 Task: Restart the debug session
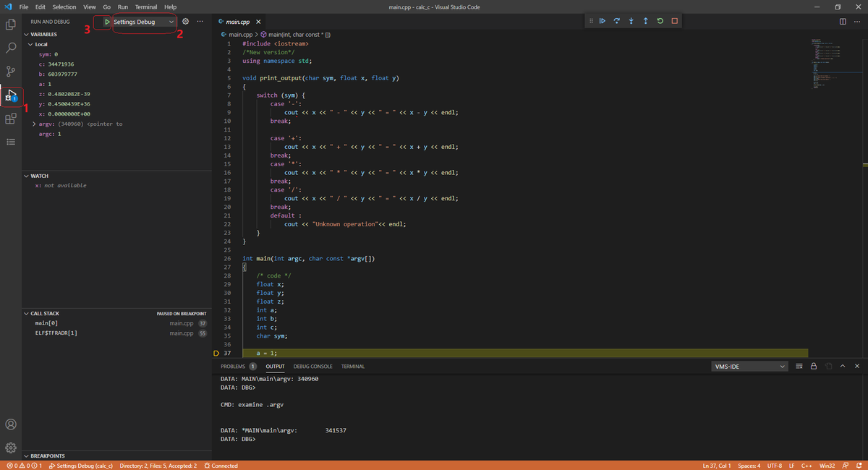click(x=660, y=20)
